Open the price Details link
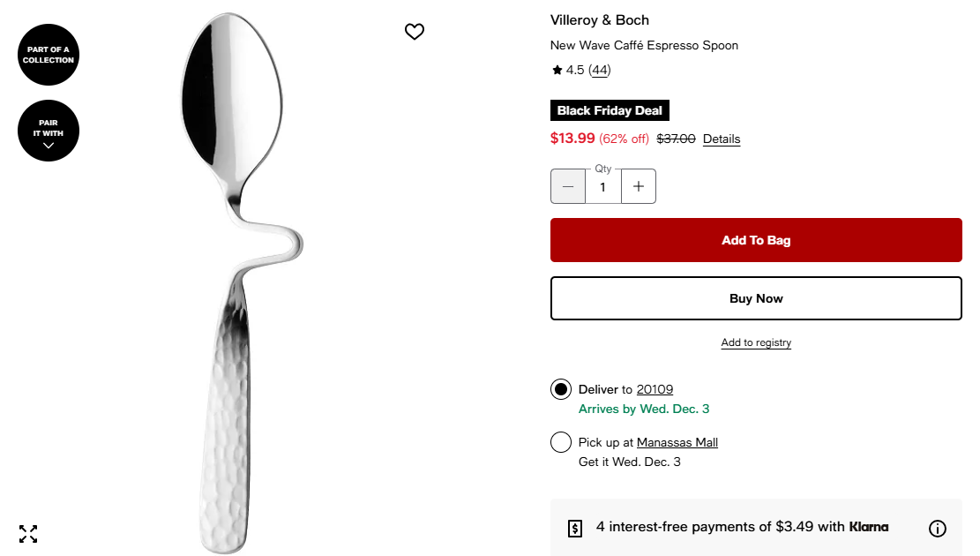 722,139
